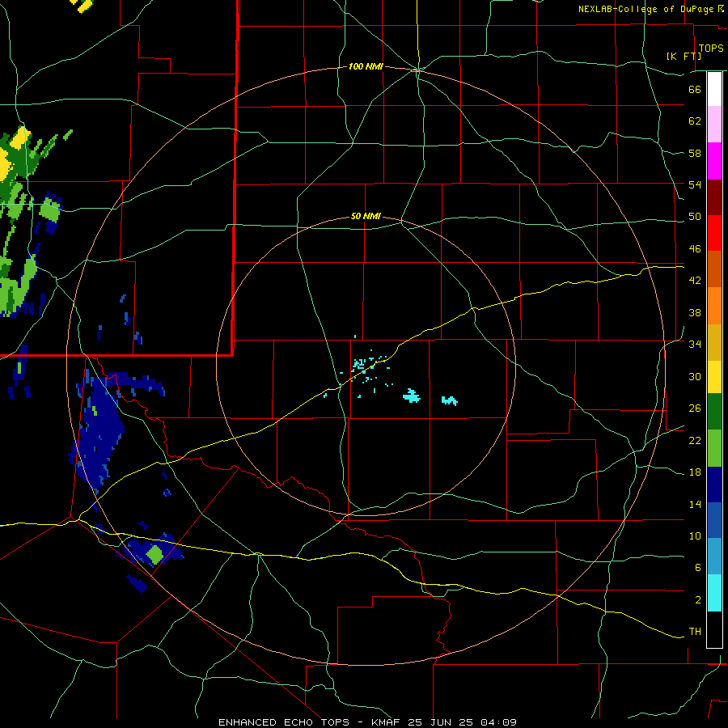Choose the yellow legend swatch
728x728 pixels.
[714, 377]
